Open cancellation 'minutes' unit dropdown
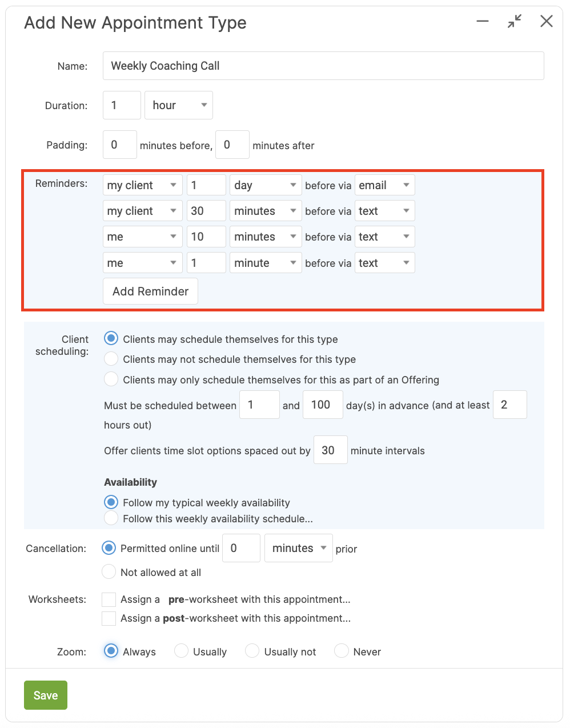This screenshot has height=728, width=570. click(299, 548)
